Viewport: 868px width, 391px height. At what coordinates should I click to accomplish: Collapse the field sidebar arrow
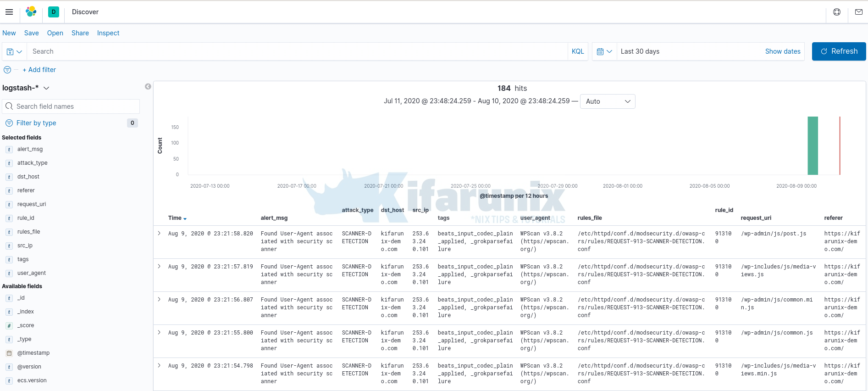tap(148, 87)
